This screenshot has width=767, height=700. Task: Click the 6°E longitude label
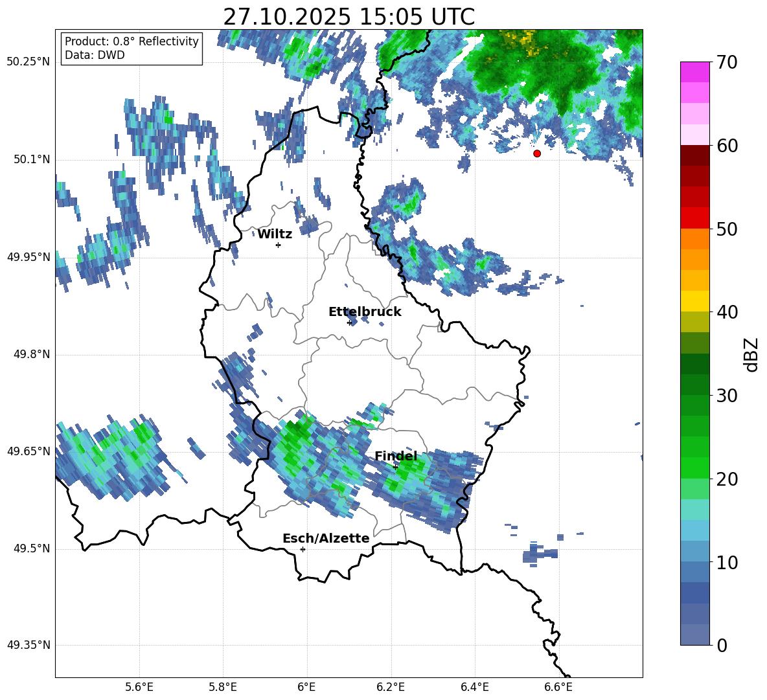pos(306,687)
